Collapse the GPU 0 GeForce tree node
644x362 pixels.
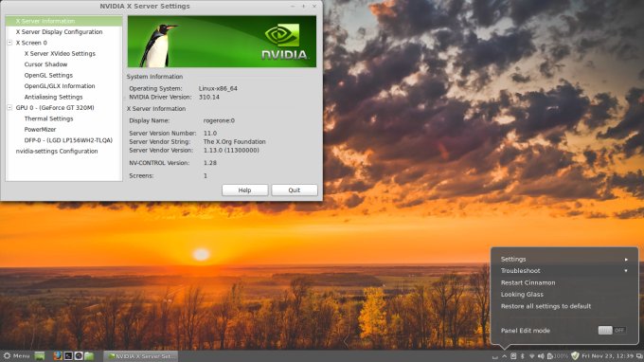(9, 107)
